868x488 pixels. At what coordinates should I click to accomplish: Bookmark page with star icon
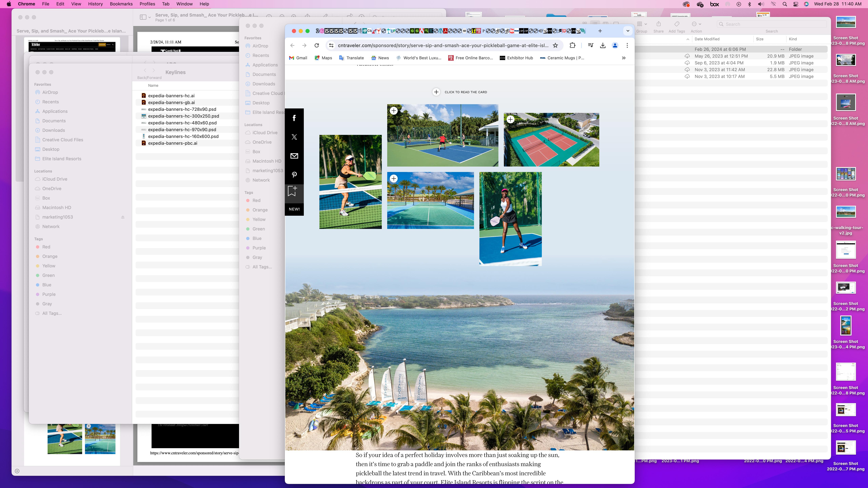[x=555, y=45]
